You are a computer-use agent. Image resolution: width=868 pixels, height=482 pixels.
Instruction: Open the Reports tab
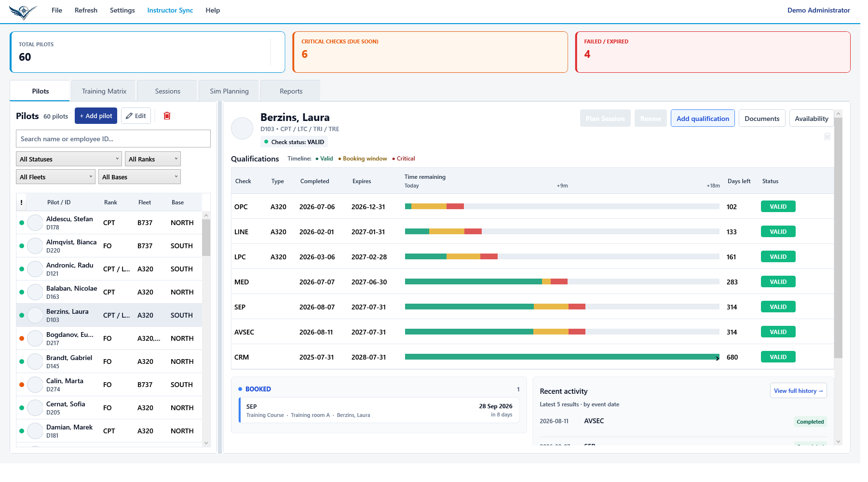(291, 91)
